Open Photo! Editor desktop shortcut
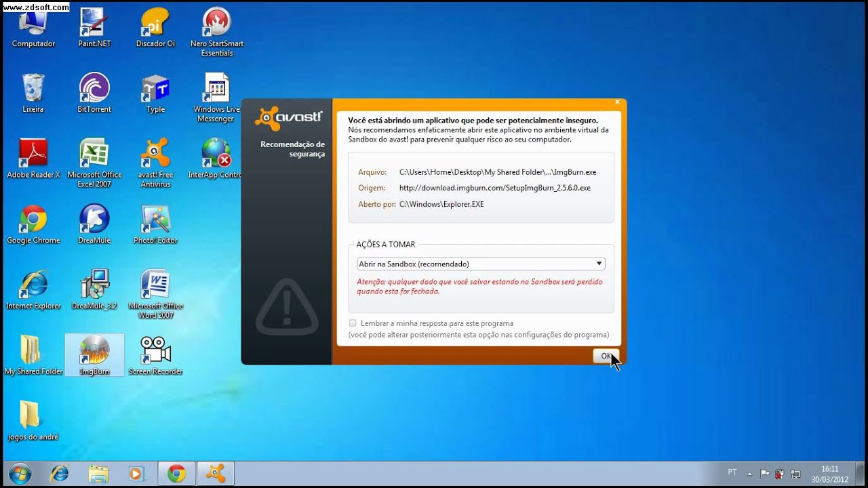Screen dimensions: 868x488 [x=155, y=225]
